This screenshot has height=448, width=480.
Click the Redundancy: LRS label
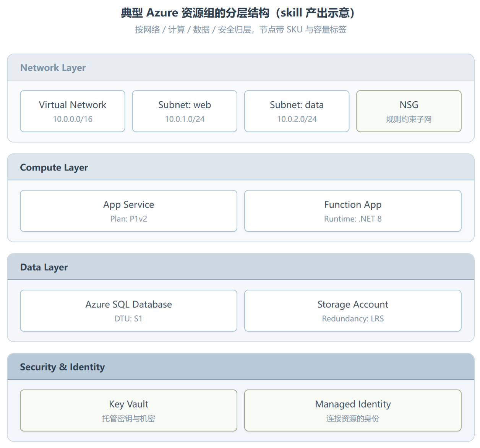tap(353, 319)
